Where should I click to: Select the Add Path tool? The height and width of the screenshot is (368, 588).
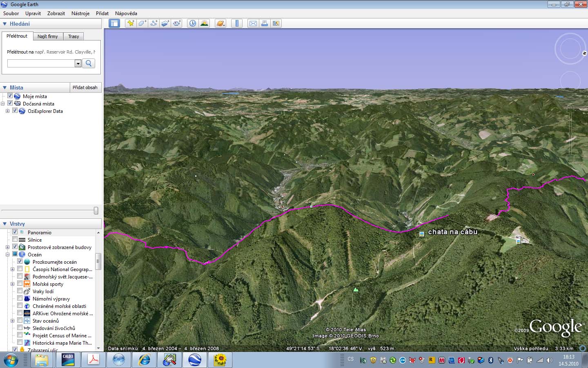tap(154, 23)
